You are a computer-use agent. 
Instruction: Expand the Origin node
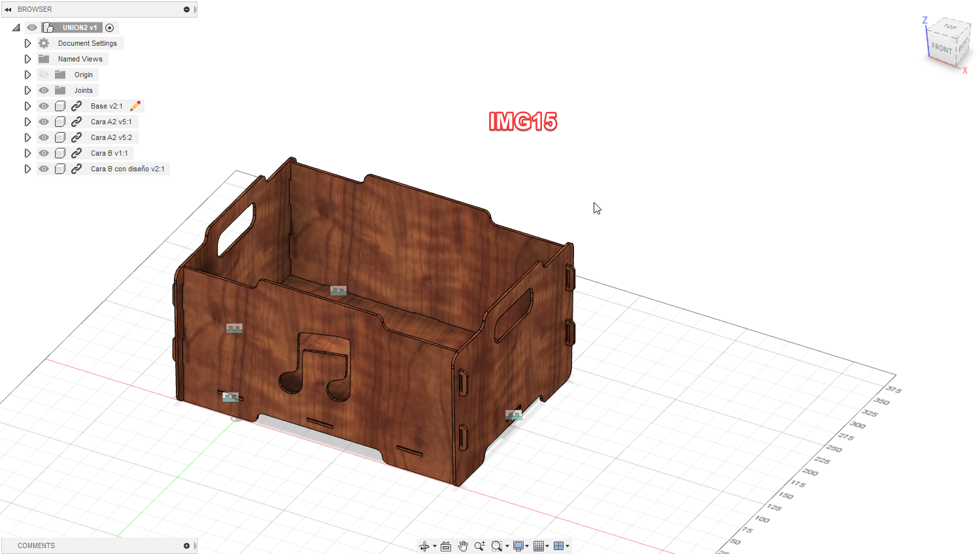click(x=27, y=75)
